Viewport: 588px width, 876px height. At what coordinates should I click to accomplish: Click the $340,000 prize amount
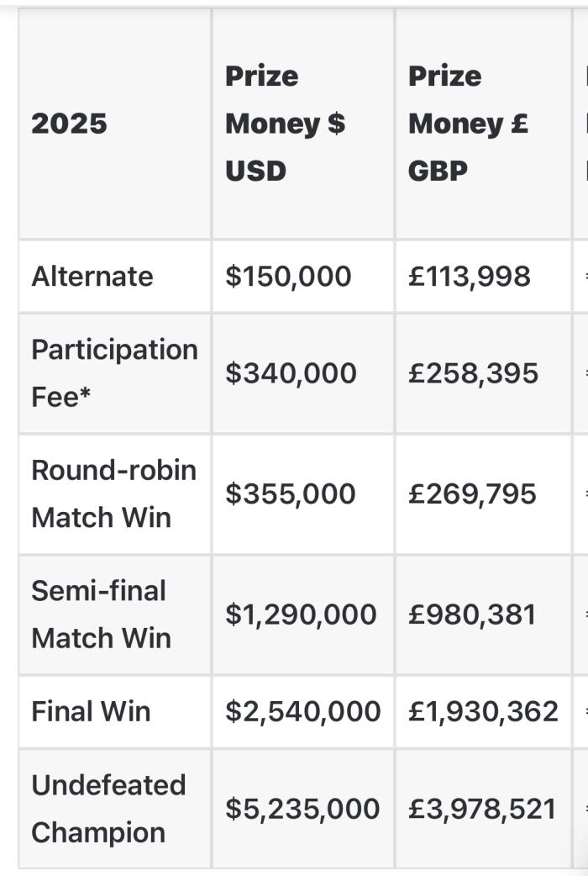tap(291, 373)
